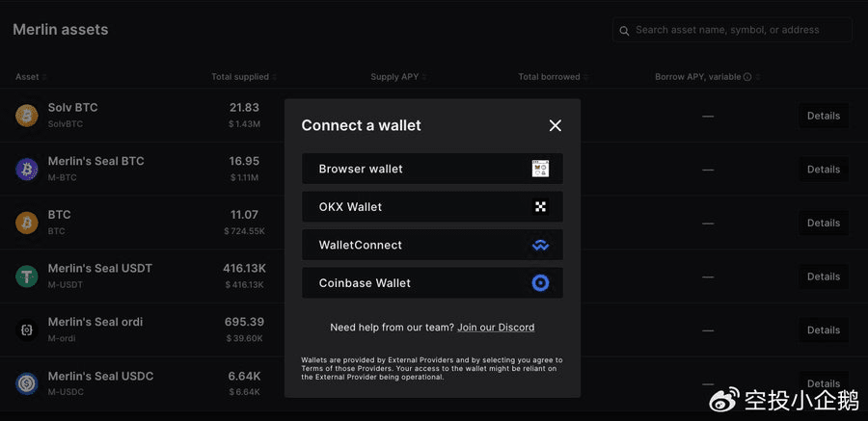Click the Merlin's Seal USDT token icon

point(27,276)
